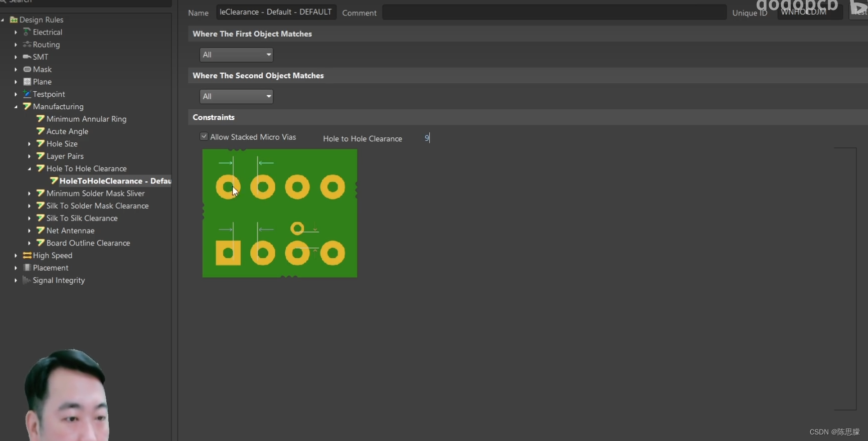This screenshot has height=441, width=868.
Task: Click the Placement category icon
Action: point(27,268)
